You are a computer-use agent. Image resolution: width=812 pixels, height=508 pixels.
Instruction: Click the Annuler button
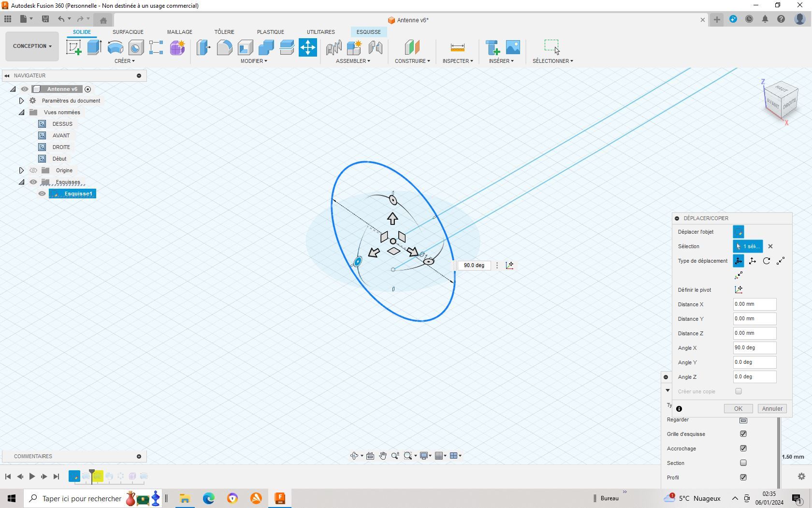(772, 409)
